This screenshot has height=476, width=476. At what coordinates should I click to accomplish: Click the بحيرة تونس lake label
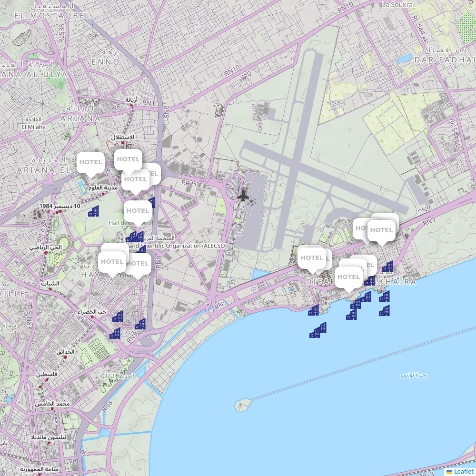coord(414,375)
